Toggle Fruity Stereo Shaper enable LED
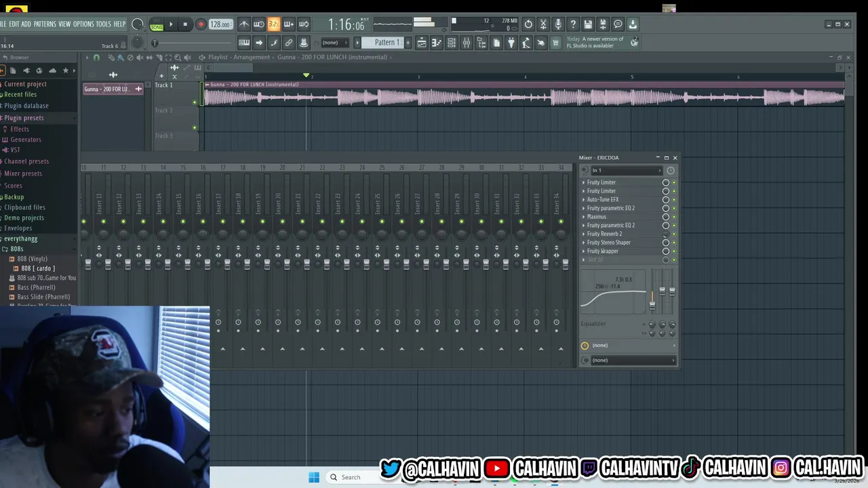Viewport: 868px width, 488px height. tap(674, 243)
